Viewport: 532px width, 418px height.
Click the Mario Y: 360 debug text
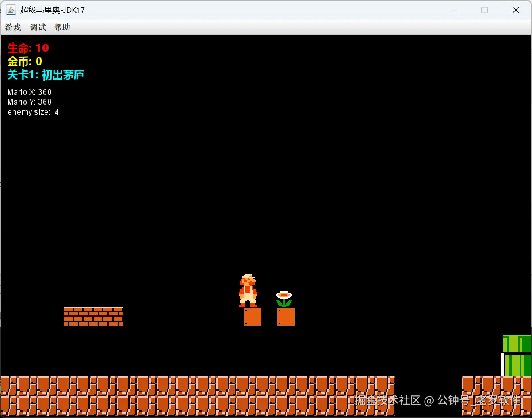point(30,102)
